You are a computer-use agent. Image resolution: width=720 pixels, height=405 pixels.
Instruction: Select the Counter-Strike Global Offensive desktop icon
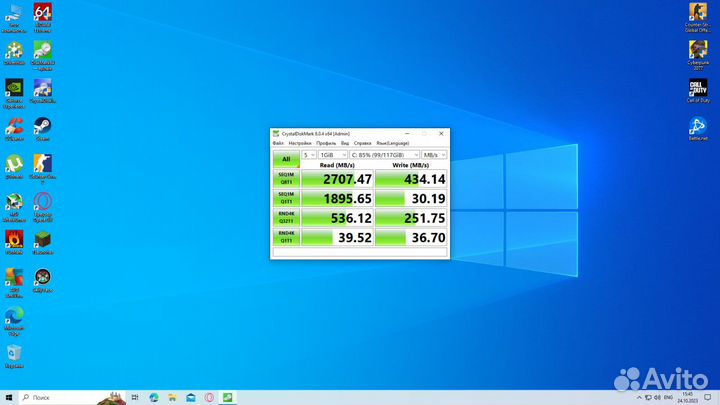click(698, 18)
